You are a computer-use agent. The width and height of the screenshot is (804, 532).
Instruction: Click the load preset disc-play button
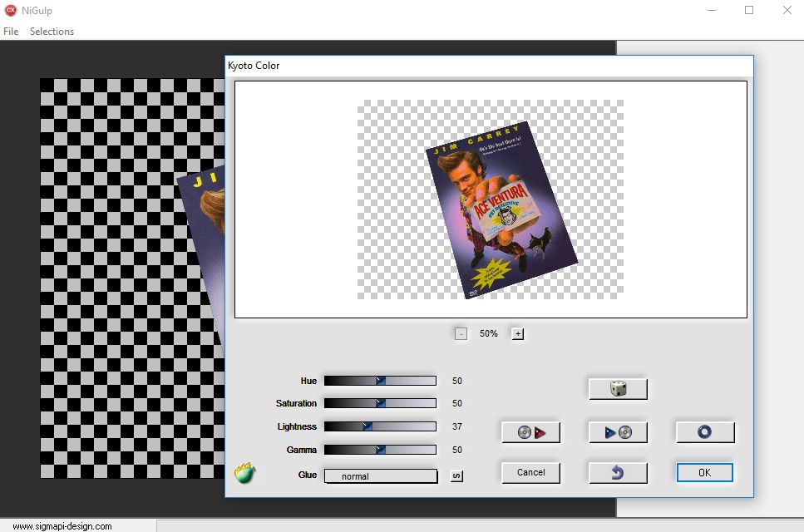(530, 432)
